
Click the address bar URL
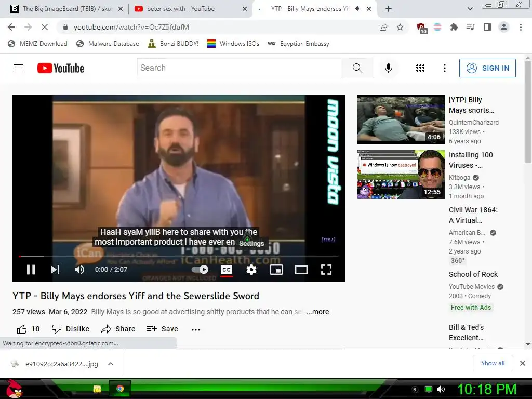click(131, 27)
